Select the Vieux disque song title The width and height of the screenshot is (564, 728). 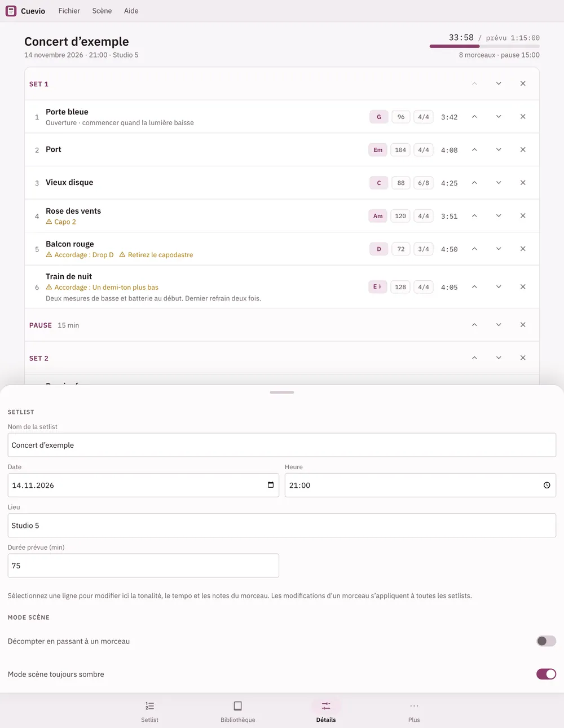tap(69, 182)
